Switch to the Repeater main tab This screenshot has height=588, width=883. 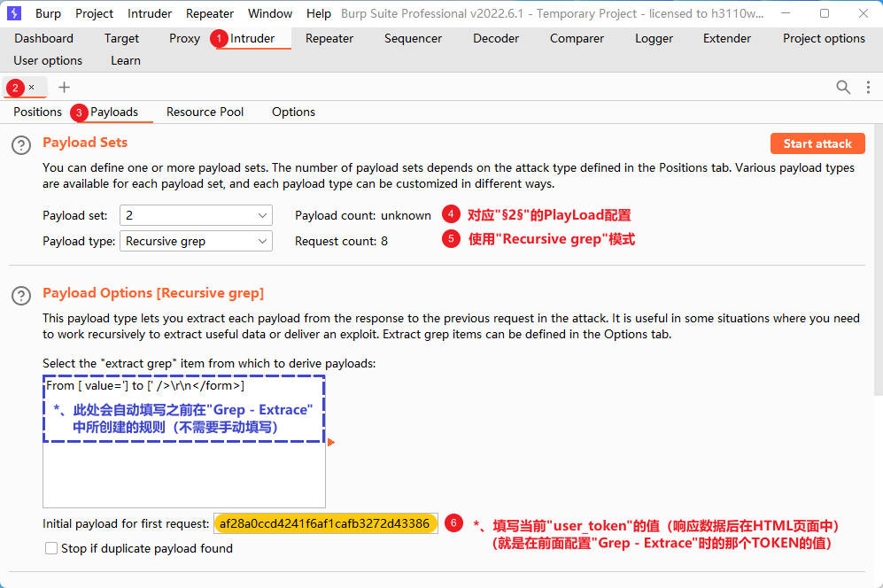[329, 38]
